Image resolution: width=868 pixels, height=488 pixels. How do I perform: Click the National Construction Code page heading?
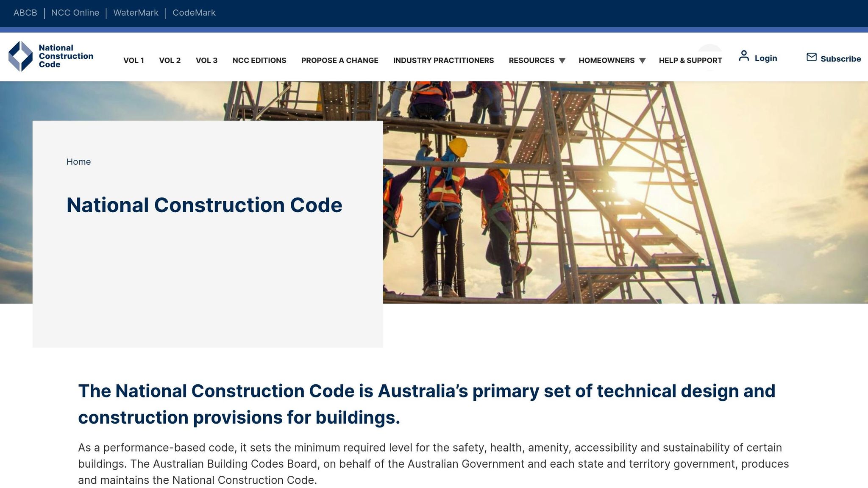click(204, 205)
